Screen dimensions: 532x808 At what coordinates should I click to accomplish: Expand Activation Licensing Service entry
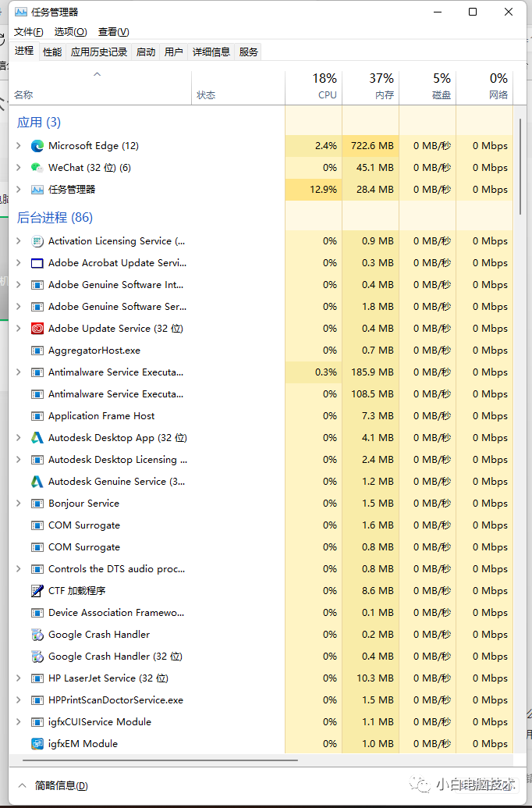(x=19, y=241)
